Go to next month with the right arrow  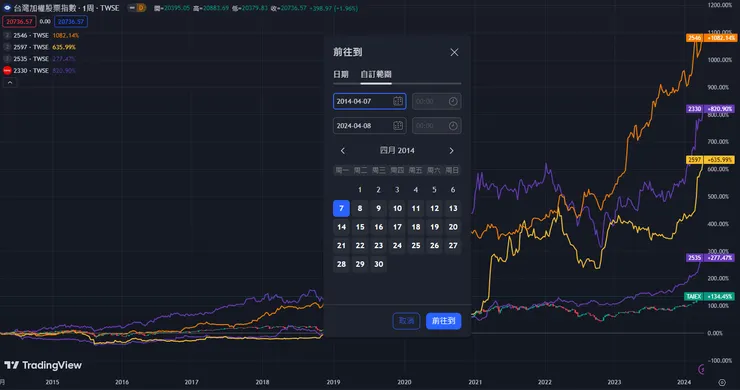tap(452, 151)
